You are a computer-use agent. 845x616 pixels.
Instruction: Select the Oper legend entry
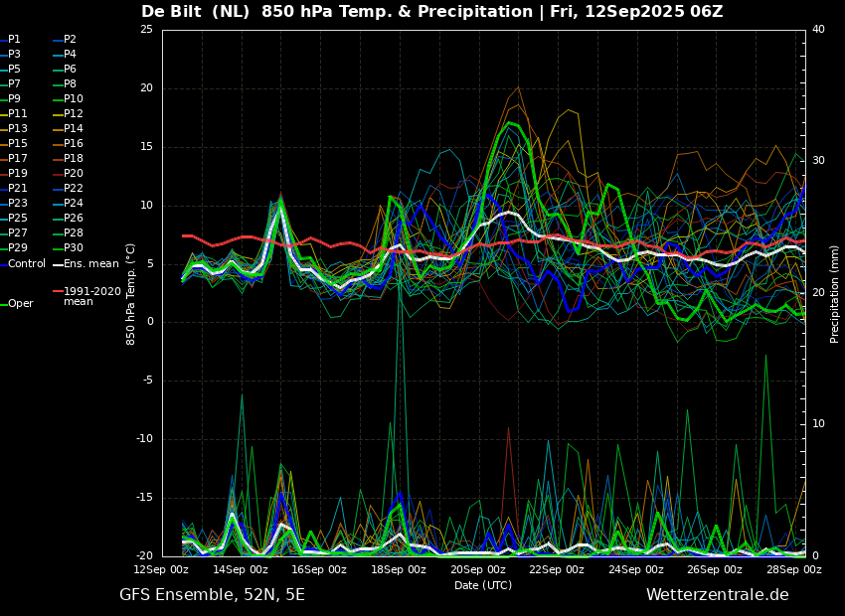tap(17, 304)
